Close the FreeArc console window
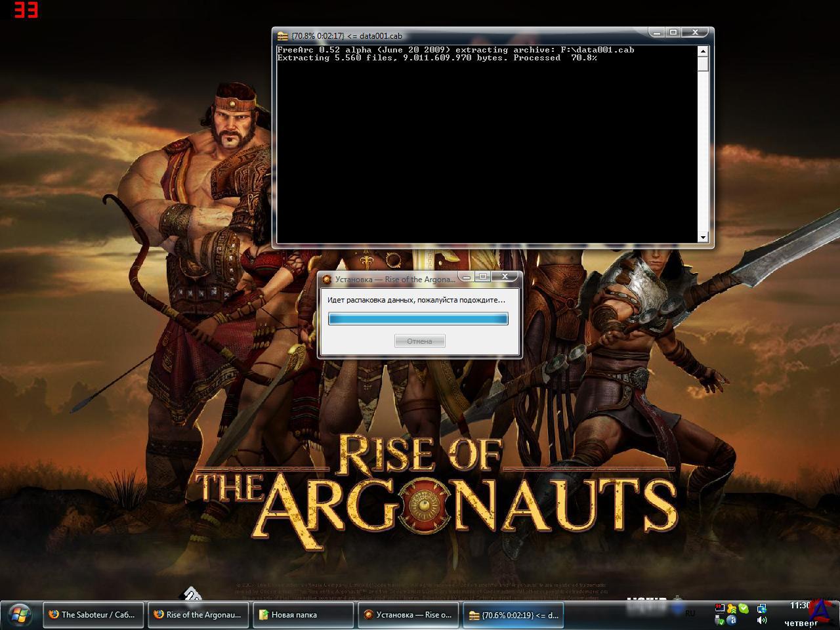Viewport: 840px width, 630px height. tap(696, 32)
